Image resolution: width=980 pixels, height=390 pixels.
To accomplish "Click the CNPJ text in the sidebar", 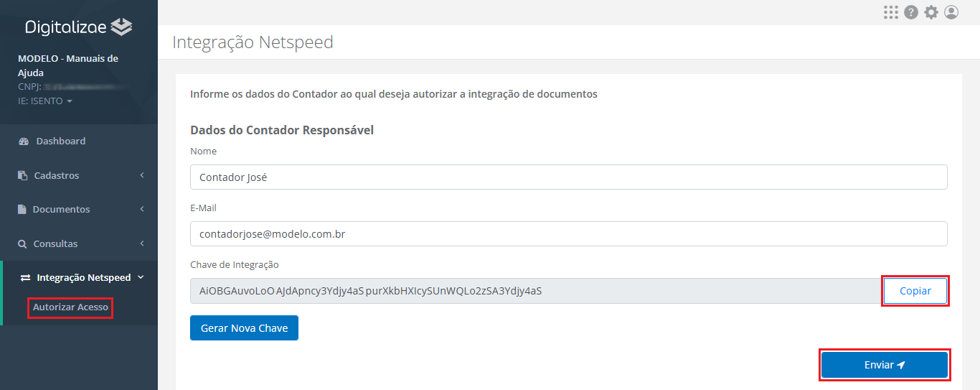I will coord(30,87).
